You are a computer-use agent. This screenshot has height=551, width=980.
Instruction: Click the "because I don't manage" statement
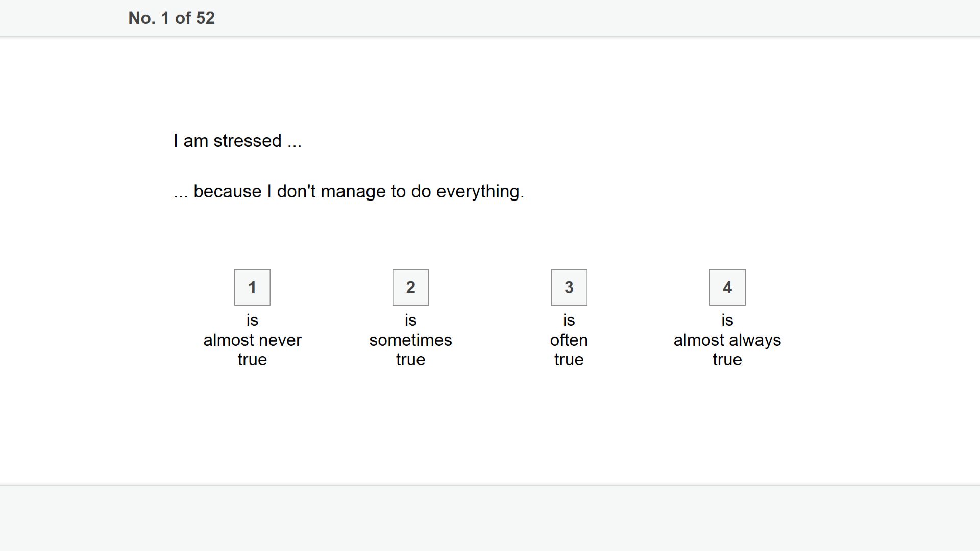tap(349, 191)
